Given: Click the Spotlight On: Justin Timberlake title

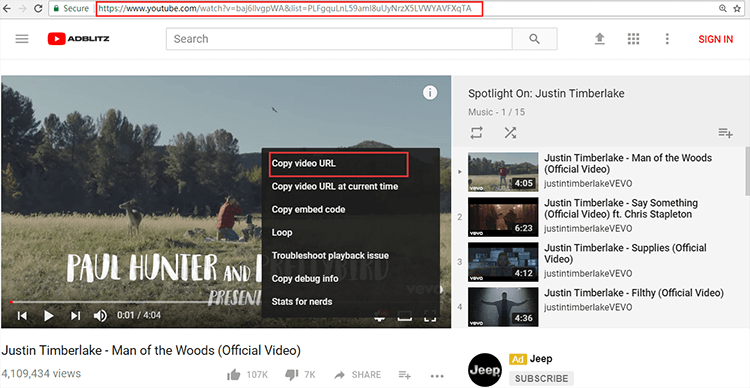Looking at the screenshot, I should point(546,93).
